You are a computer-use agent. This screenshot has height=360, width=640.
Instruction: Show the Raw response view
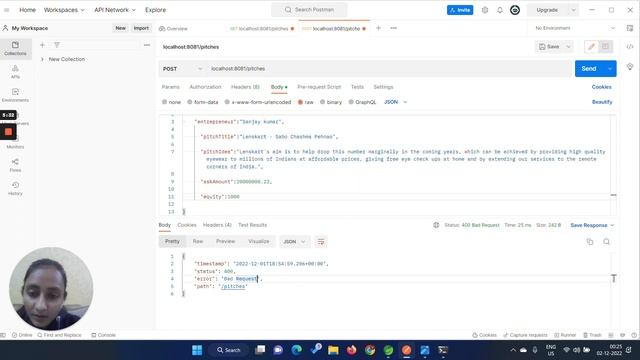point(198,242)
